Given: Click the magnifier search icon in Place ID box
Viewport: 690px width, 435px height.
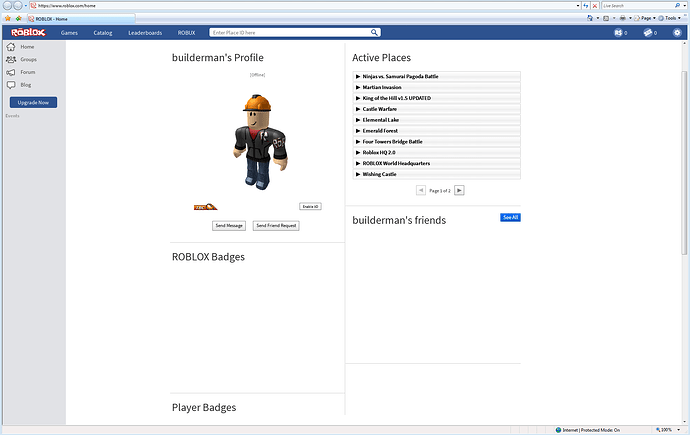Looking at the screenshot, I should [x=374, y=32].
